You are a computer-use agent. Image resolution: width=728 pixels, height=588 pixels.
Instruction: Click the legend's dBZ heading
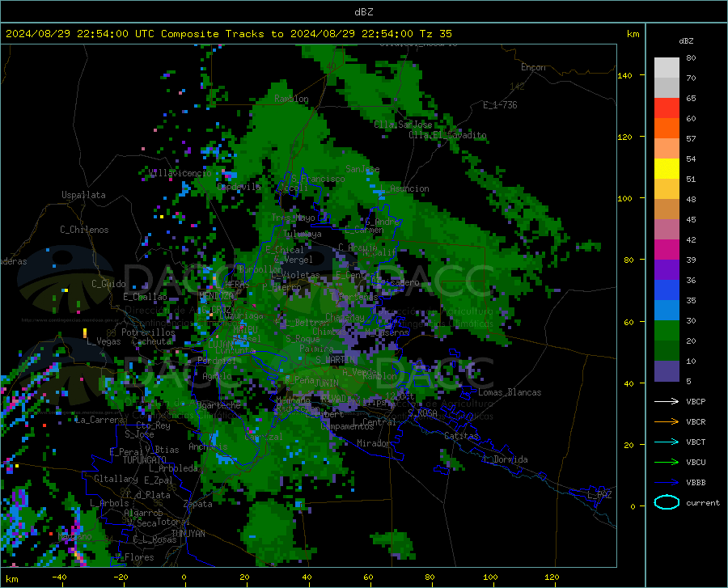pos(686,41)
